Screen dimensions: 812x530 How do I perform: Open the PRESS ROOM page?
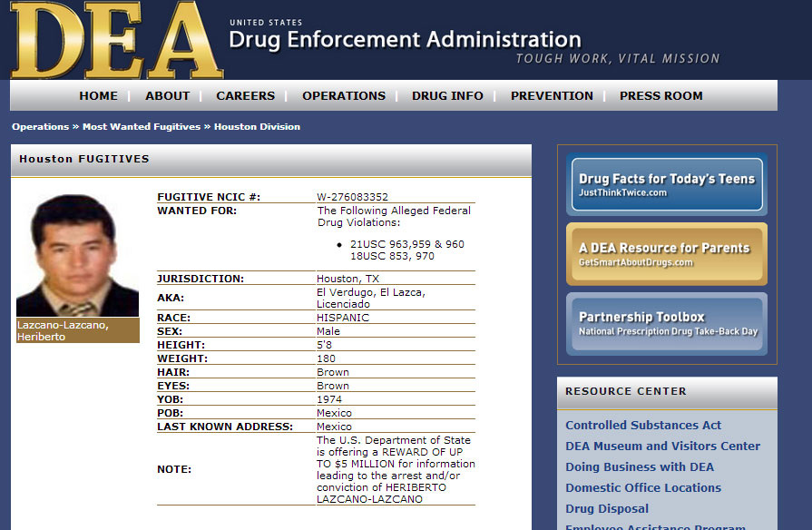[x=661, y=96]
